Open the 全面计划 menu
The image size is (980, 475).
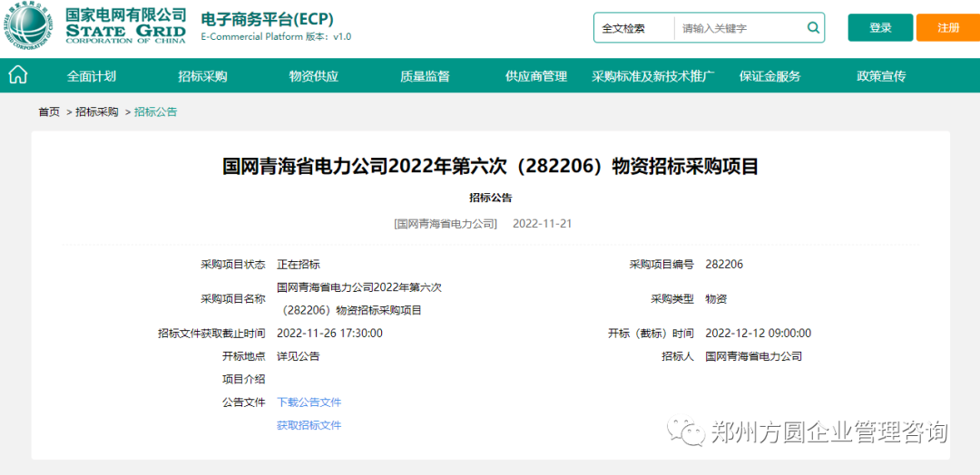pos(92,76)
